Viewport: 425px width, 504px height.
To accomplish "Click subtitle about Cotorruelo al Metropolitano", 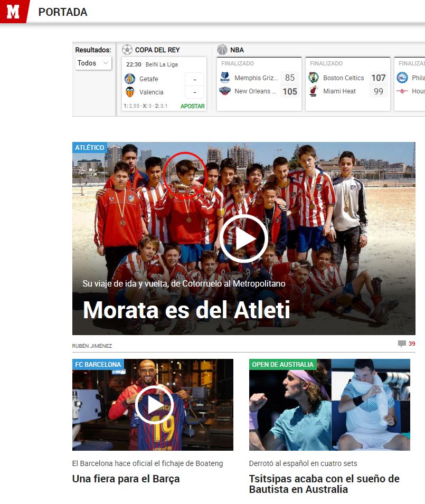I will tap(184, 283).
